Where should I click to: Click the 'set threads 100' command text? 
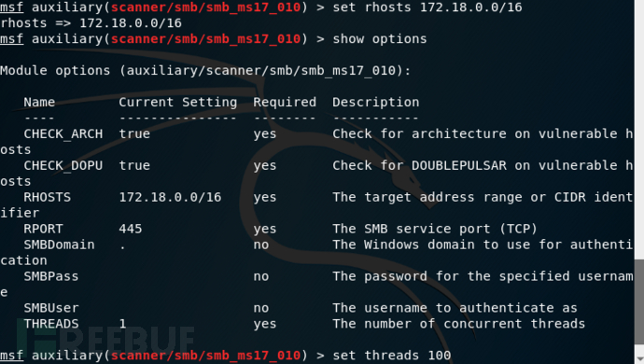coord(391,355)
